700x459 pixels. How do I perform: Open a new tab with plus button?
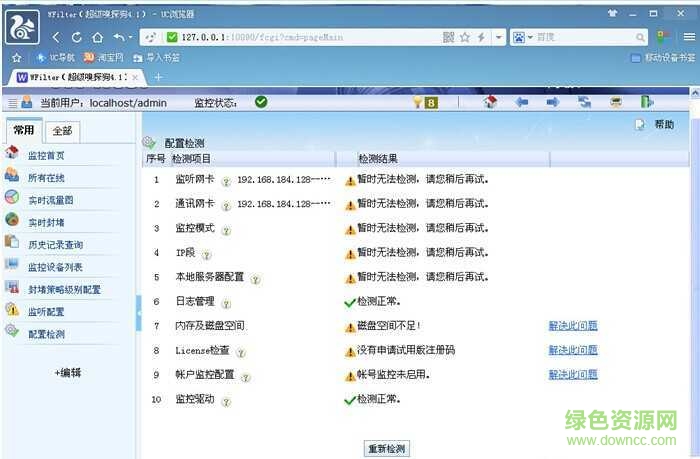click(158, 77)
